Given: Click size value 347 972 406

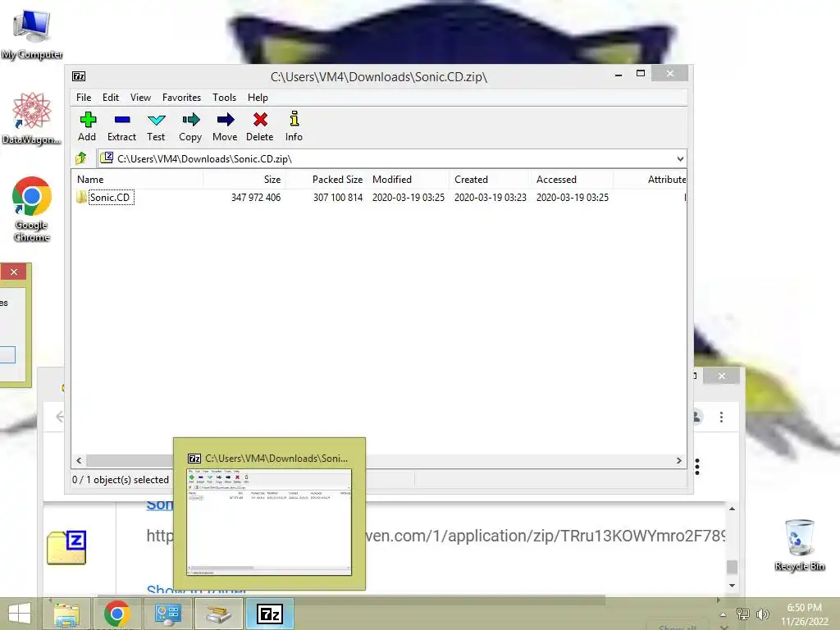Looking at the screenshot, I should 256,197.
